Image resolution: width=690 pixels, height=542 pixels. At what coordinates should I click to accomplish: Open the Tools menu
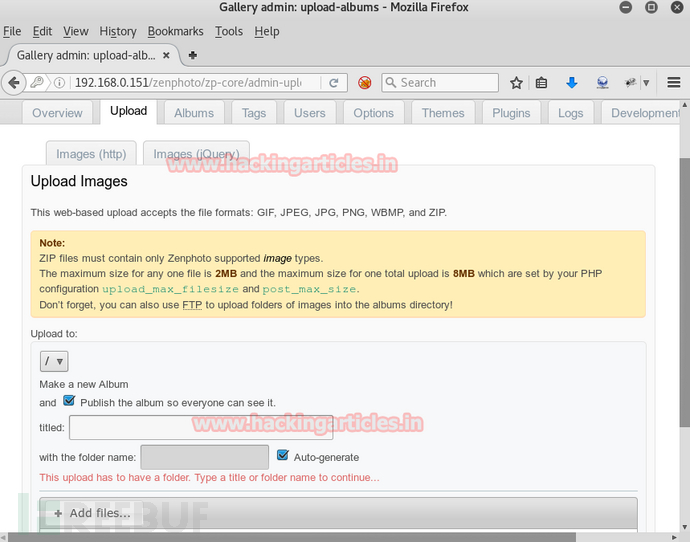[229, 31]
